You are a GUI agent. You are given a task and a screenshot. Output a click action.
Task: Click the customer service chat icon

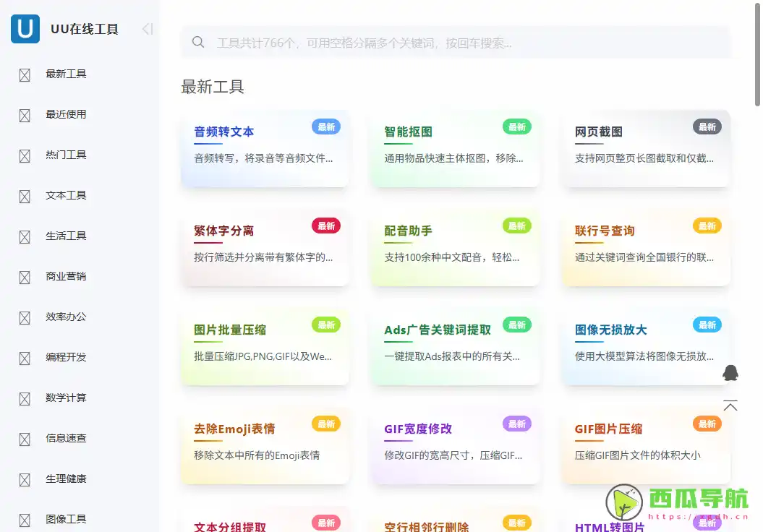730,372
